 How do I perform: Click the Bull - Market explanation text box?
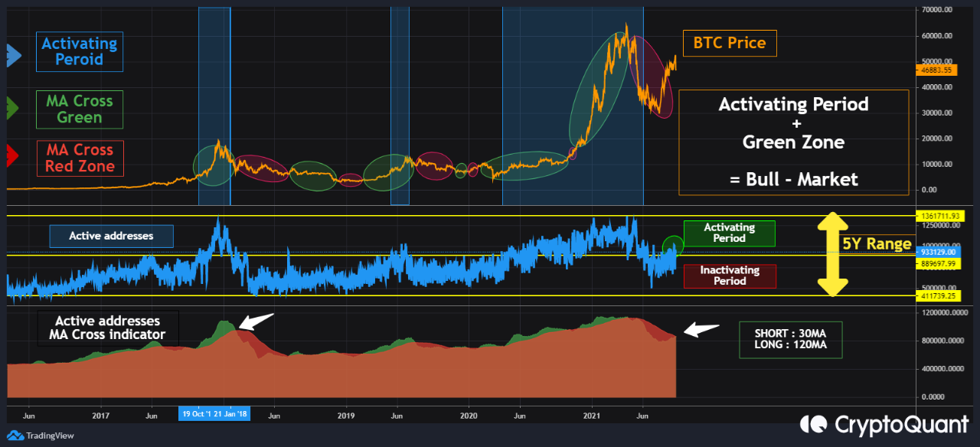[x=794, y=142]
